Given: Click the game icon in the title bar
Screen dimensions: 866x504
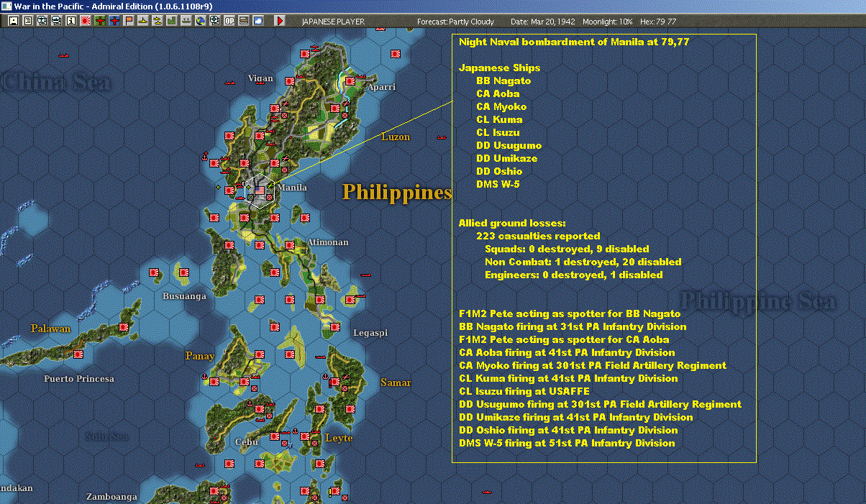Looking at the screenshot, I should tap(6, 6).
